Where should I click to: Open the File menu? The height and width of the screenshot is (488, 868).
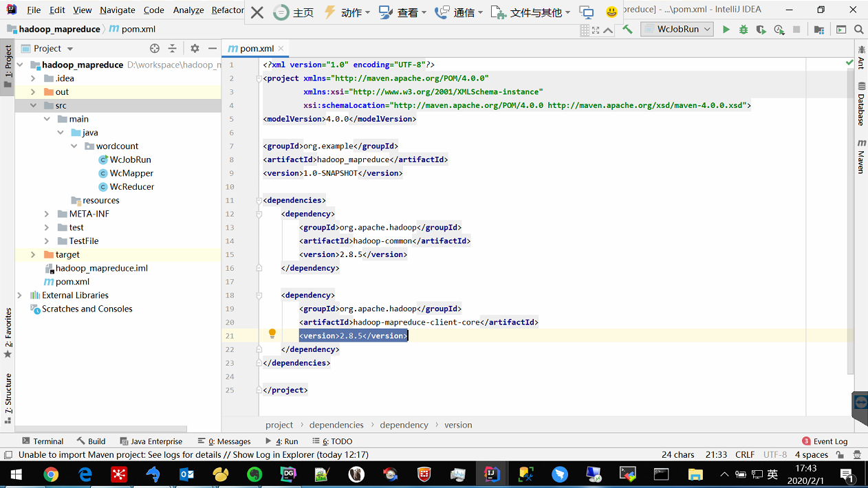34,10
